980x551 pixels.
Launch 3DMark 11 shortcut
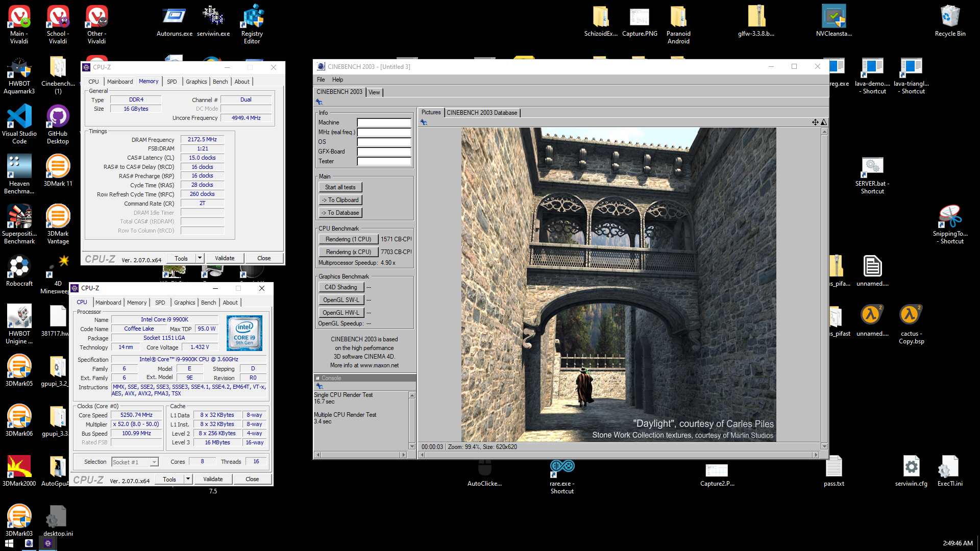(x=58, y=171)
